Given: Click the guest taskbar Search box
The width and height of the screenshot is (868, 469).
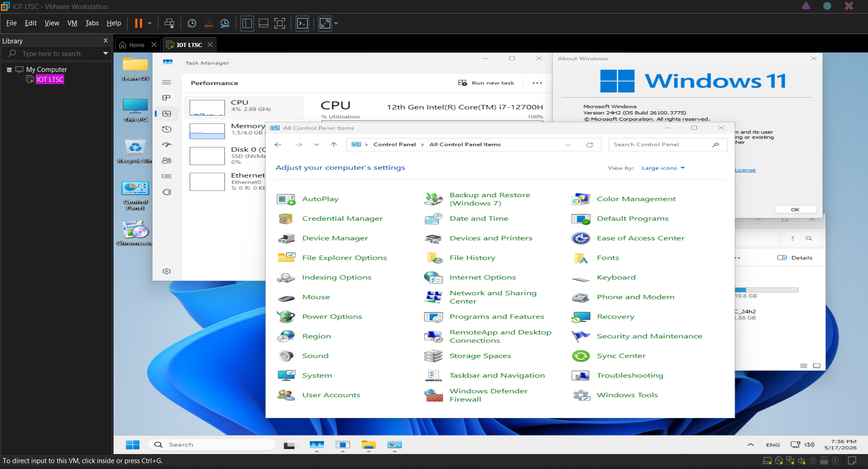Looking at the screenshot, I should coord(212,445).
